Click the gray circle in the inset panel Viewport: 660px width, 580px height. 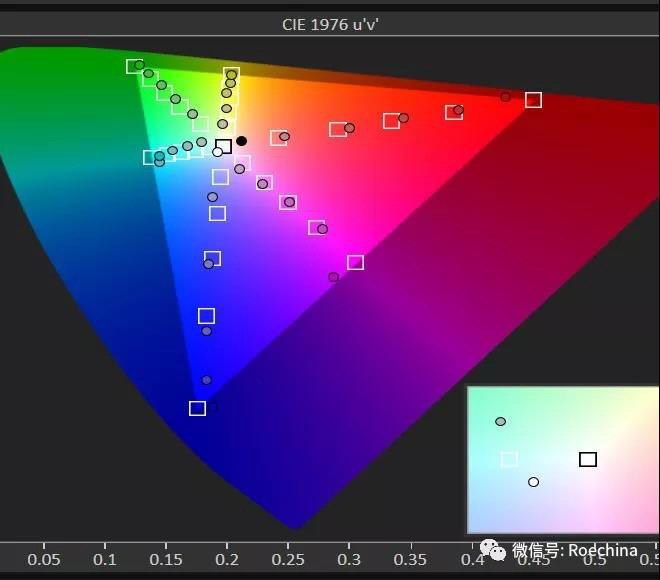tap(500, 421)
